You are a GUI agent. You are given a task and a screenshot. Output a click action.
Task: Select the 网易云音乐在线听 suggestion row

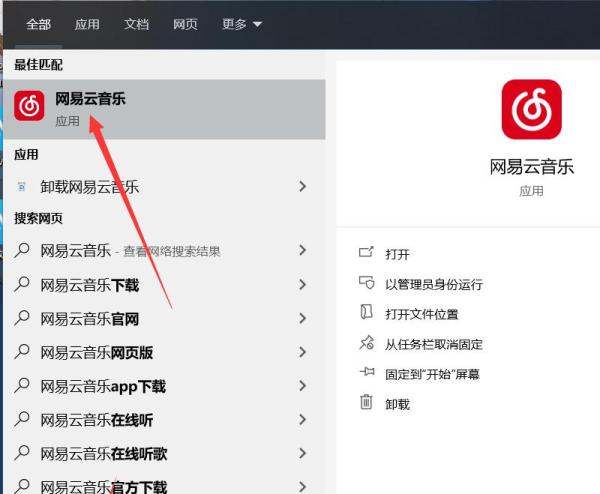[97, 420]
